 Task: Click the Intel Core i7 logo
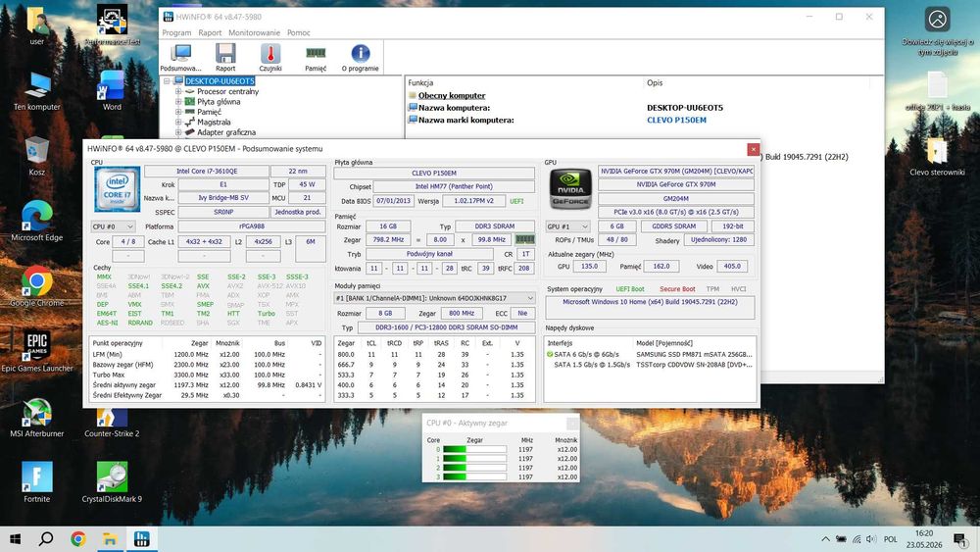(117, 189)
